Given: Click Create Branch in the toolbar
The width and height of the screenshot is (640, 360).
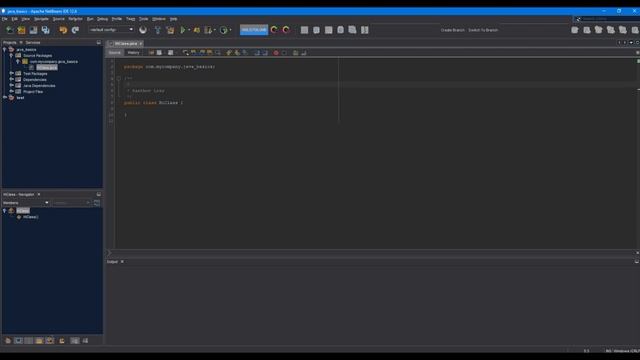Looking at the screenshot, I should tap(452, 30).
